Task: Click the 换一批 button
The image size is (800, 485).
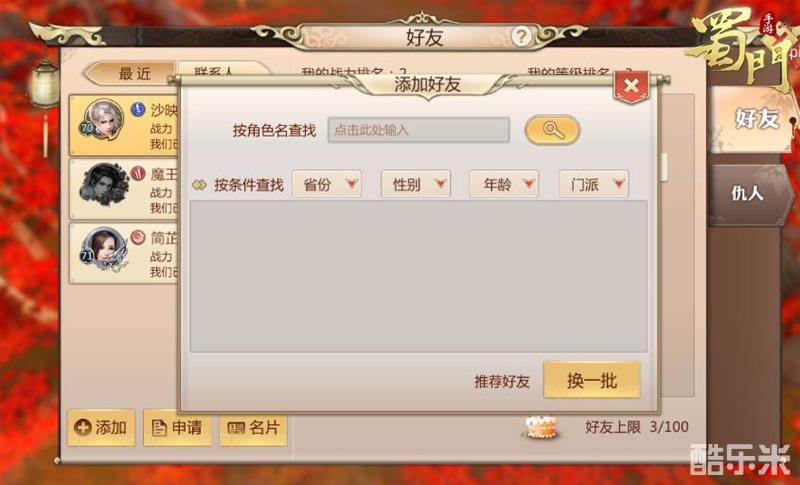Action: (592, 380)
